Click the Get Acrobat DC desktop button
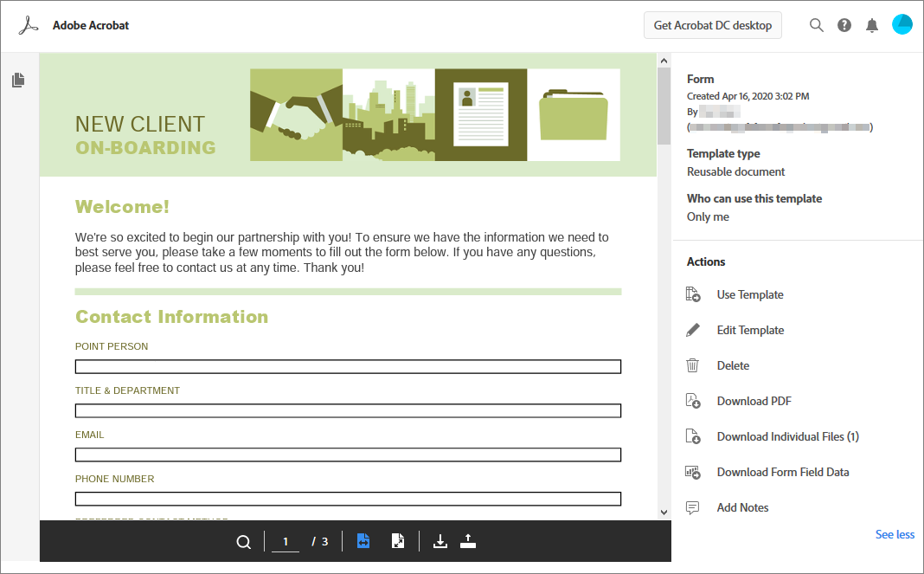924x574 pixels. pyautogui.click(x=712, y=25)
